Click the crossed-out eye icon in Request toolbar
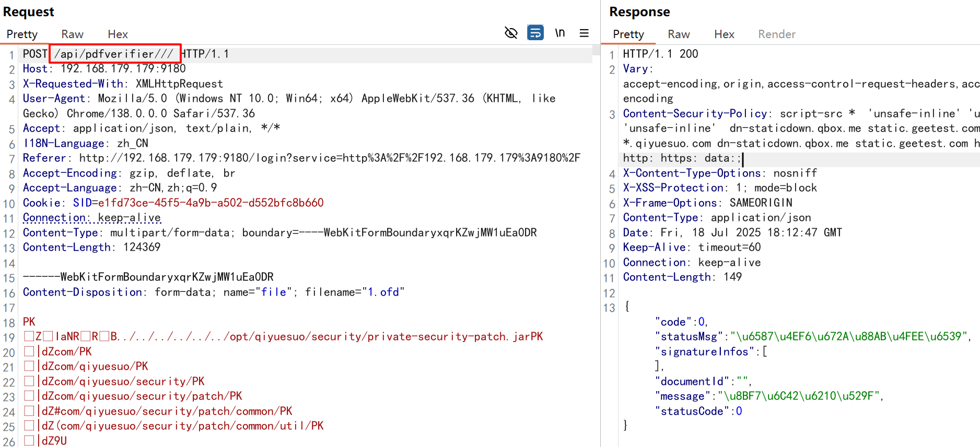This screenshot has width=980, height=447. pyautogui.click(x=511, y=33)
